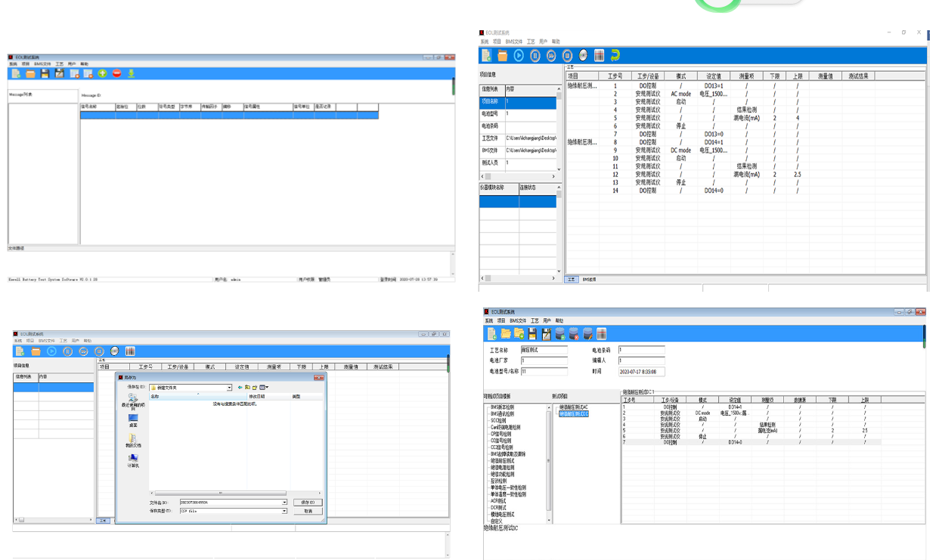Open 桌面 shortcut in Save dialog sidebar

coord(133,420)
